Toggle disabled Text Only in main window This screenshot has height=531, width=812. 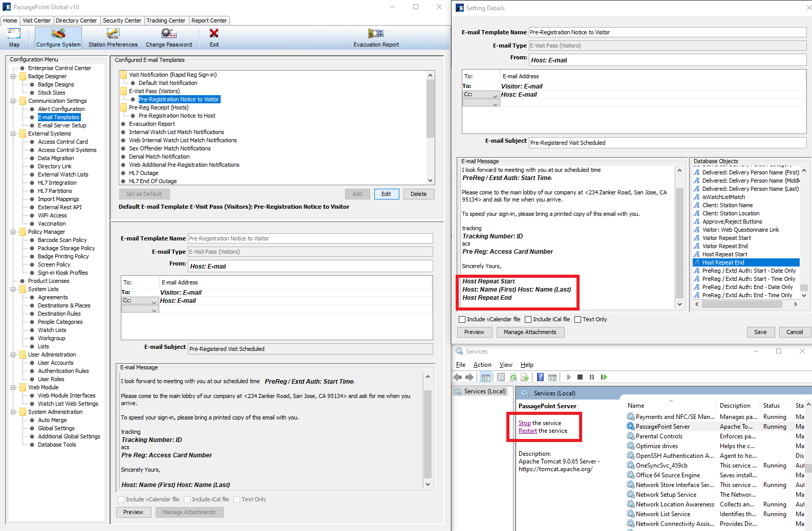click(x=237, y=499)
